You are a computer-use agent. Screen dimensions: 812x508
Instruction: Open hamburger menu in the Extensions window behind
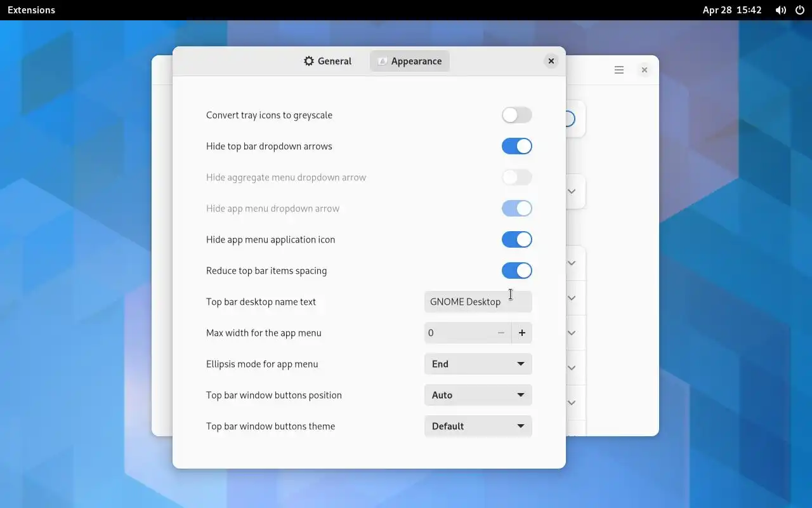point(619,70)
